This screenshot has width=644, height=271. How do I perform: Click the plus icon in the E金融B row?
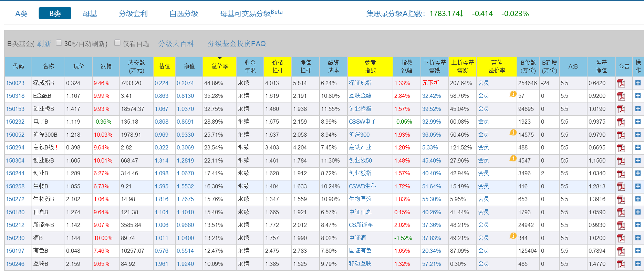(x=638, y=96)
